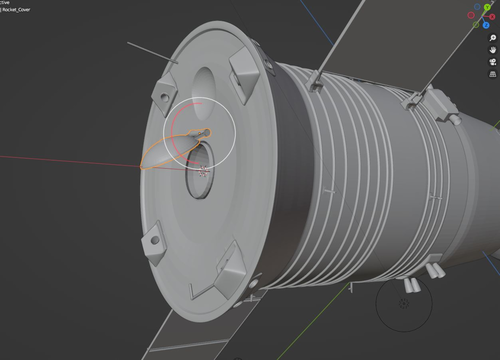Click the pan hand viewport icon
The height and width of the screenshot is (360, 500).
(x=493, y=50)
